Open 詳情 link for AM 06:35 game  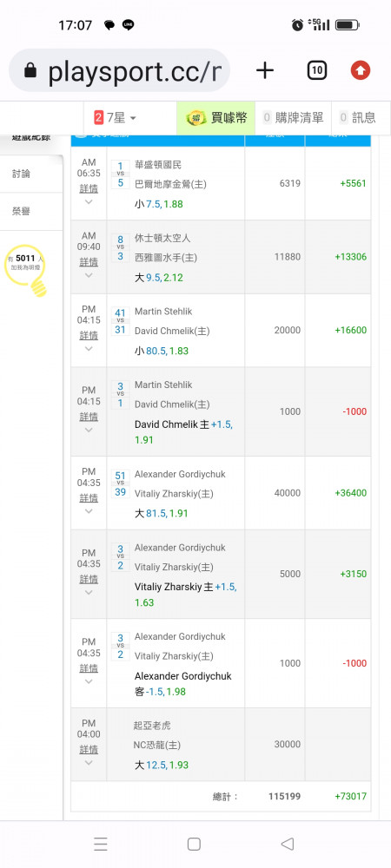(x=89, y=188)
